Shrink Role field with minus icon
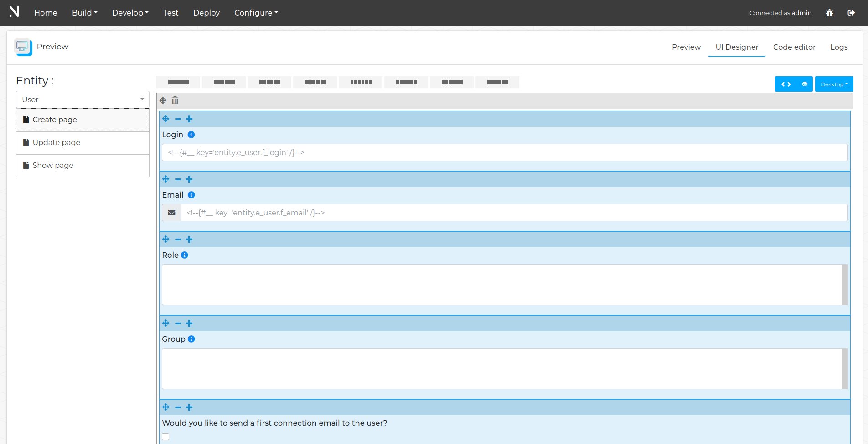Viewport: 868px width, 444px height. (x=178, y=240)
